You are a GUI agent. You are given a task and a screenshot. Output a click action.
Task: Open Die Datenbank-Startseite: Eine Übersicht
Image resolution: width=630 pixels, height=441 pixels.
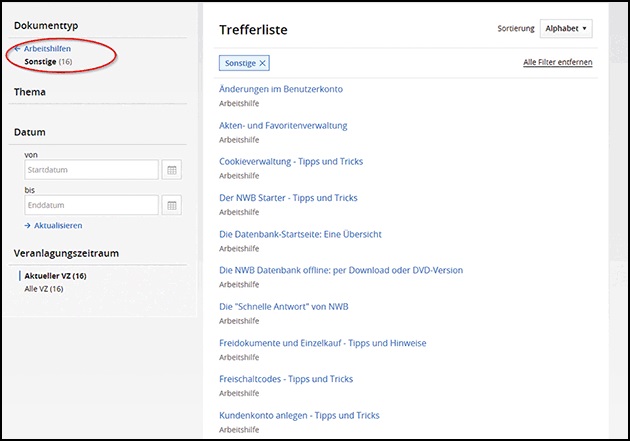[x=300, y=234]
